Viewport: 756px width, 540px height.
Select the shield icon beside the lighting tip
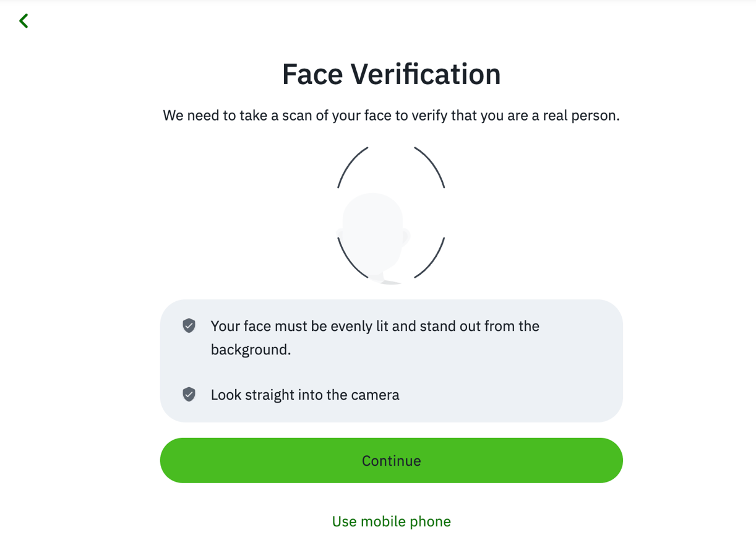(x=189, y=326)
